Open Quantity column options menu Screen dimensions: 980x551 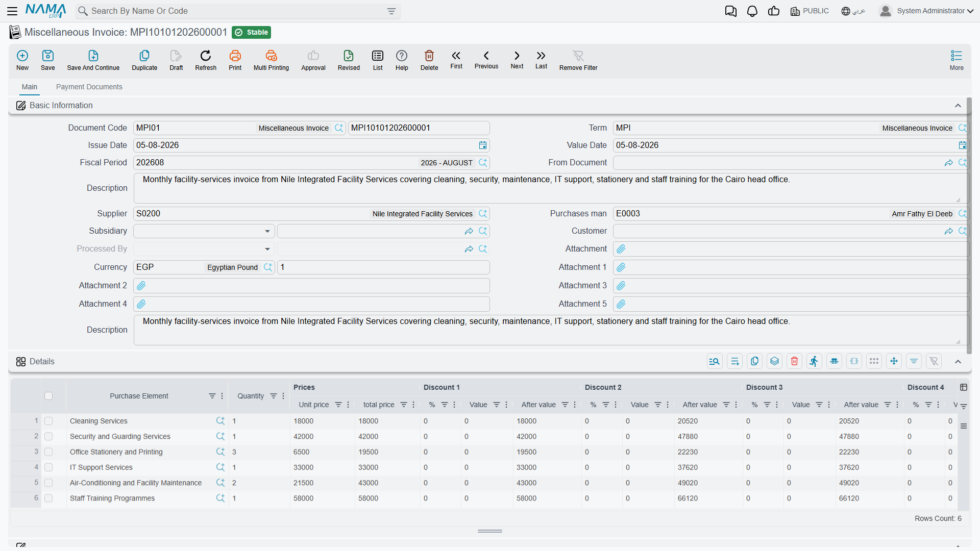(x=283, y=396)
